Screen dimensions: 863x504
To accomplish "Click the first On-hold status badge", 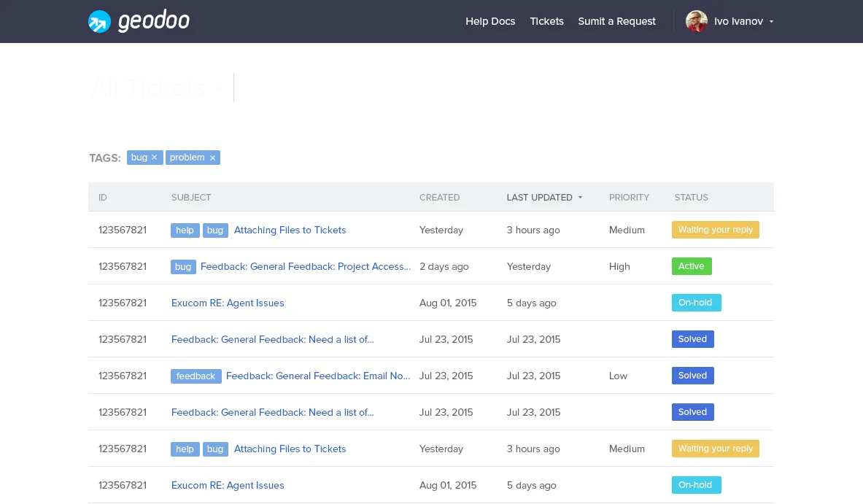I will (x=696, y=303).
